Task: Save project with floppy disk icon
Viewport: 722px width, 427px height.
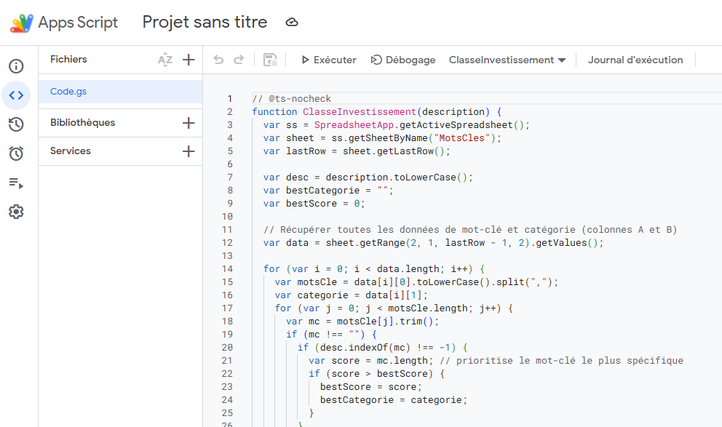Action: 270,60
